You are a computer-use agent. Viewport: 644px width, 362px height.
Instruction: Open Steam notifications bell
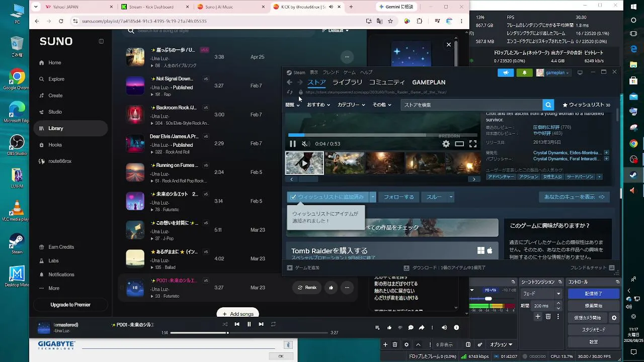[x=524, y=72]
